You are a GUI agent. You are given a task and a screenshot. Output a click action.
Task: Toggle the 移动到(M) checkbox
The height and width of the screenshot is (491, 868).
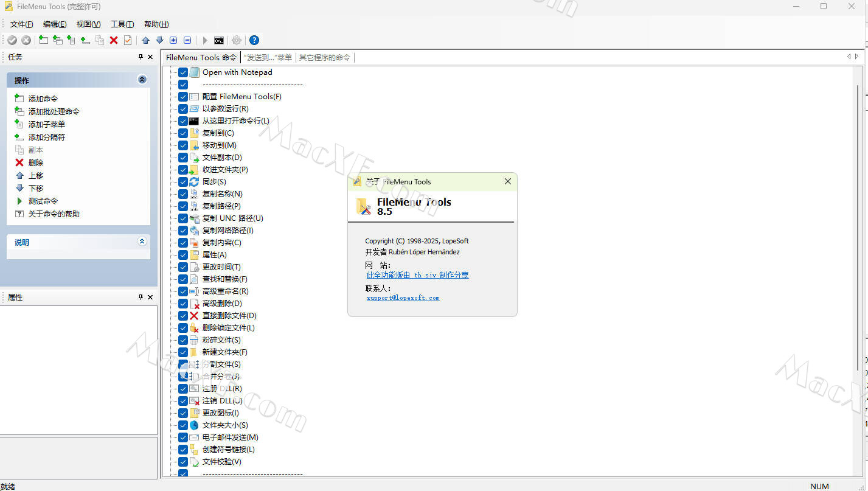coord(183,145)
